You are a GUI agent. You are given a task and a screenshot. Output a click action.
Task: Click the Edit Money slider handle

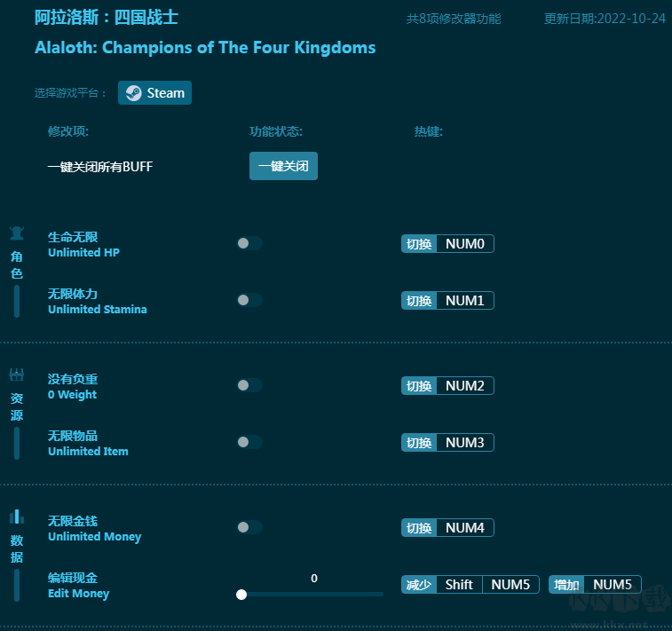(x=241, y=595)
